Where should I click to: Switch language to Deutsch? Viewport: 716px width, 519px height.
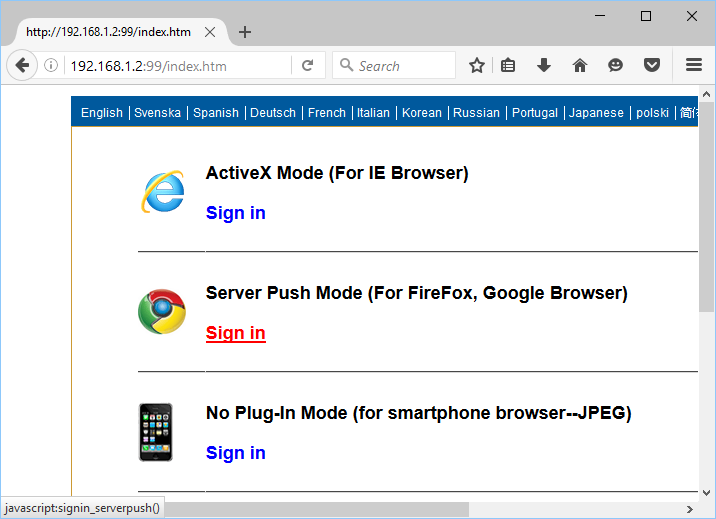(273, 113)
